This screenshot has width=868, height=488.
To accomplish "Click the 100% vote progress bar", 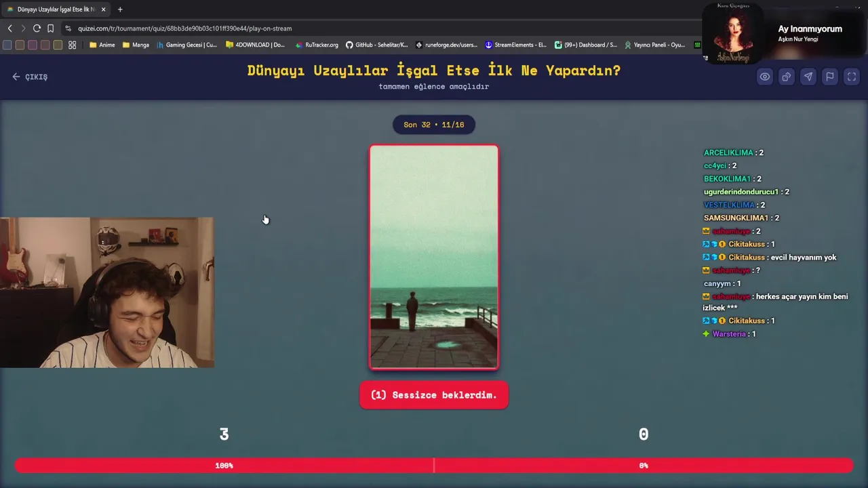I will pyautogui.click(x=224, y=466).
